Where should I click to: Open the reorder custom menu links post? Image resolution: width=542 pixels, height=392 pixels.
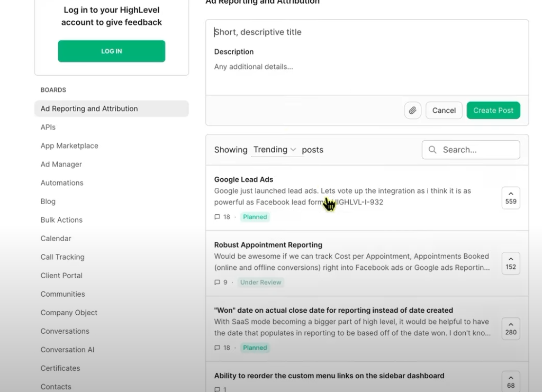(x=329, y=376)
